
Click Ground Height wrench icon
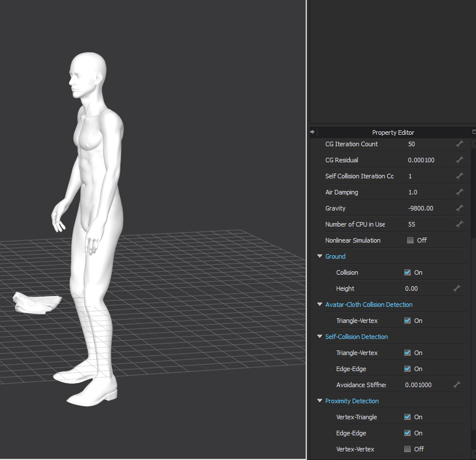coord(457,289)
